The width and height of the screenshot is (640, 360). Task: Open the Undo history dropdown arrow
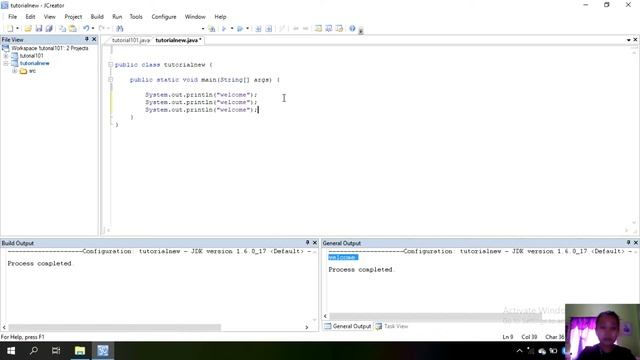point(93,29)
